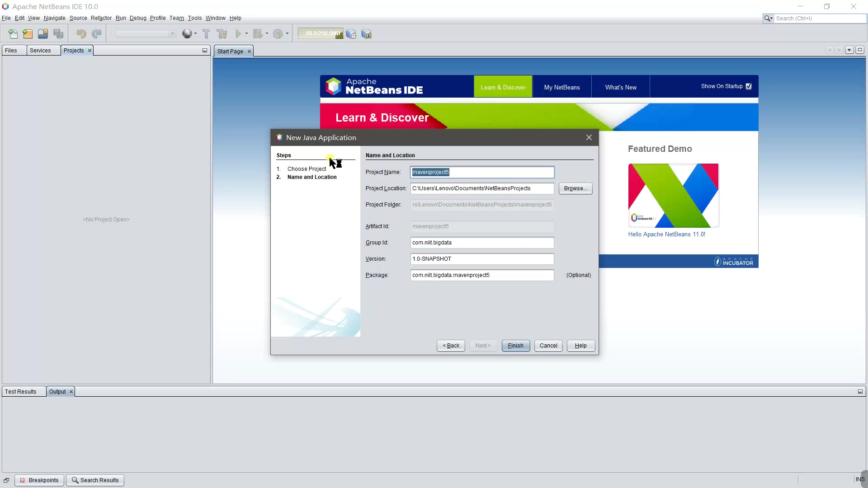The image size is (868, 488).
Task: Click the Undo arrow icon
Action: pos(81,34)
